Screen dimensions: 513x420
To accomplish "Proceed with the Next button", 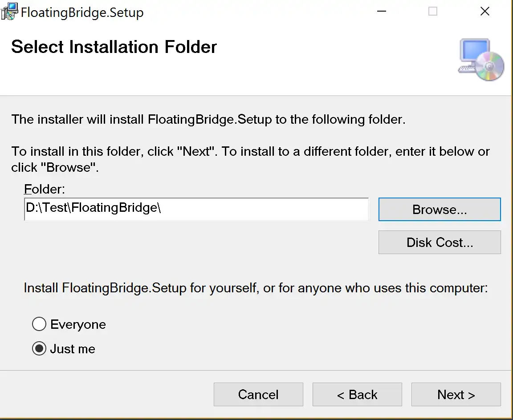I will [x=456, y=394].
